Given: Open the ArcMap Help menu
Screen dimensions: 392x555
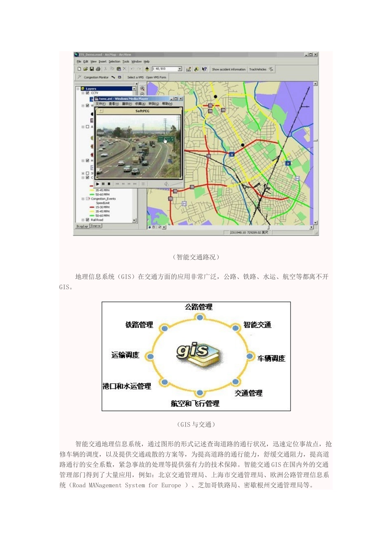Looking at the screenshot, I should [x=146, y=62].
